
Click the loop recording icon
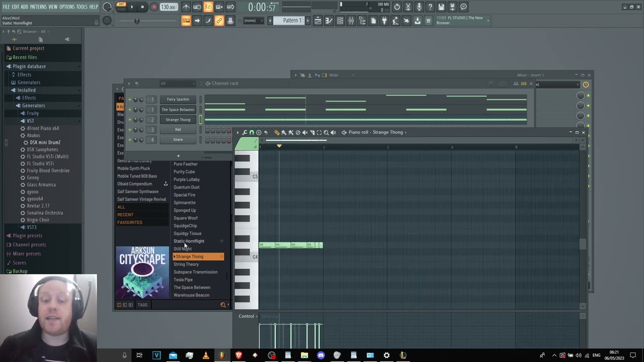[230, 7]
